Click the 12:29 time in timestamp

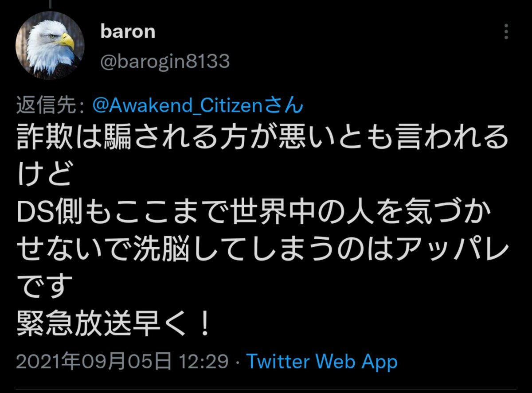point(204,362)
